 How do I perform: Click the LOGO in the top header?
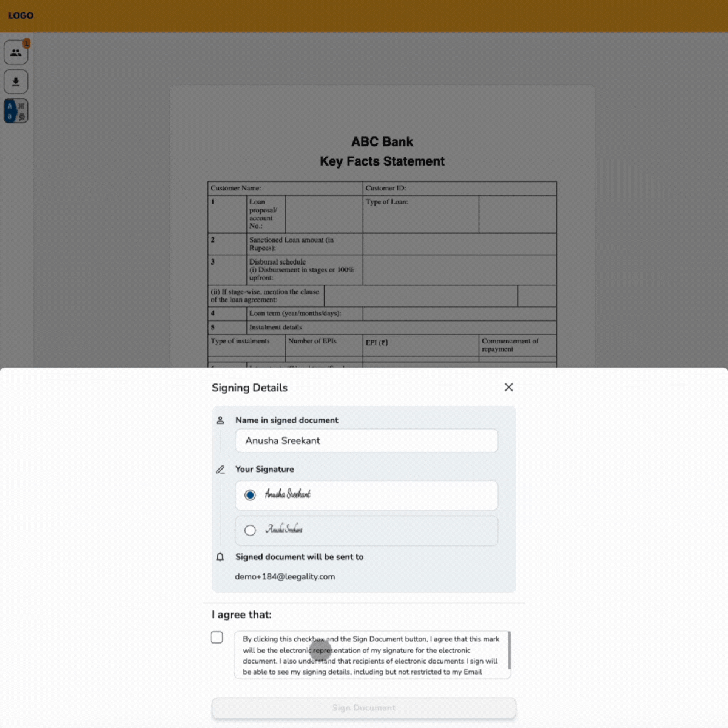tap(20, 15)
